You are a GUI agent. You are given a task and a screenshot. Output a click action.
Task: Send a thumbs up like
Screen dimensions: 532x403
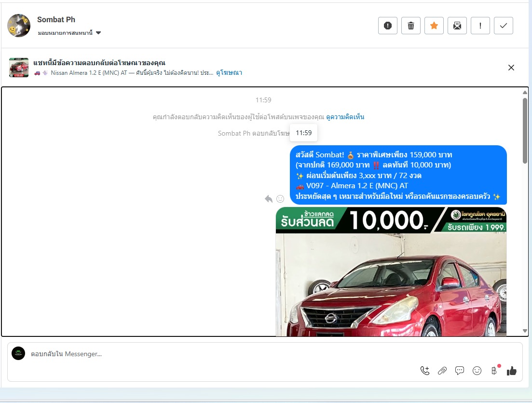[x=511, y=371]
